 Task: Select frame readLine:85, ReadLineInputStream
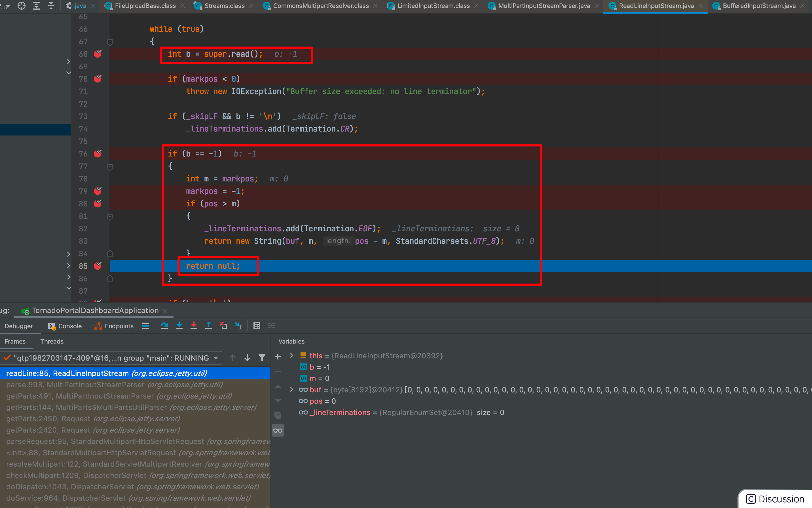135,373
